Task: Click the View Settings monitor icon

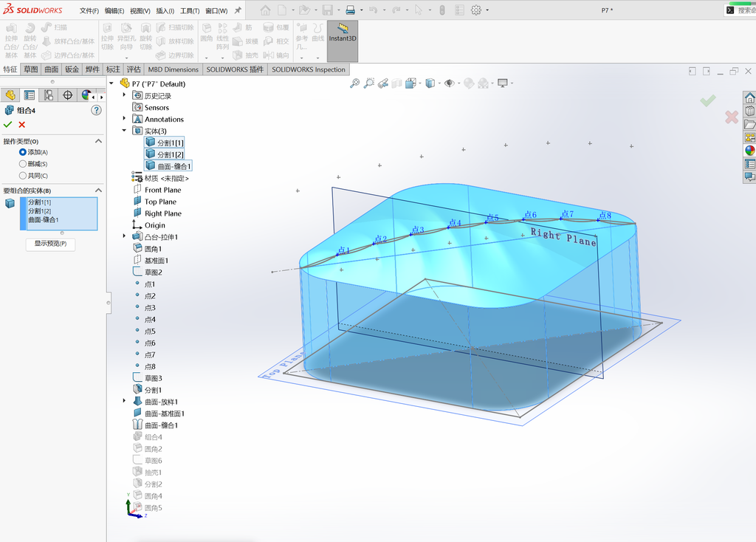Action: click(502, 83)
